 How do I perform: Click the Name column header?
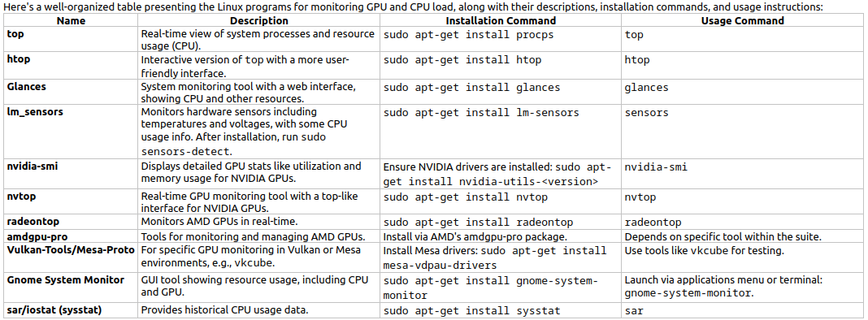71,21
